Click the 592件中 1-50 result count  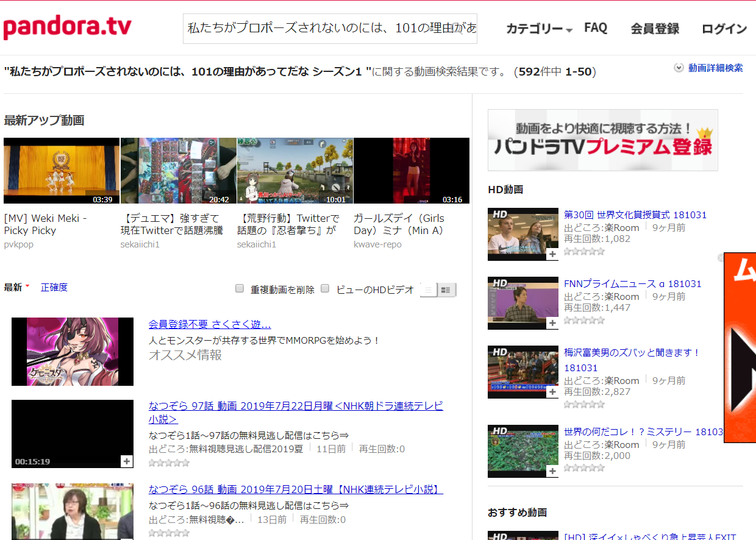tap(555, 72)
